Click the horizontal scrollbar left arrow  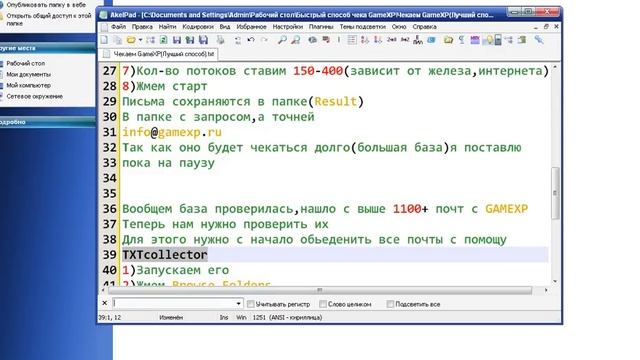click(103, 290)
